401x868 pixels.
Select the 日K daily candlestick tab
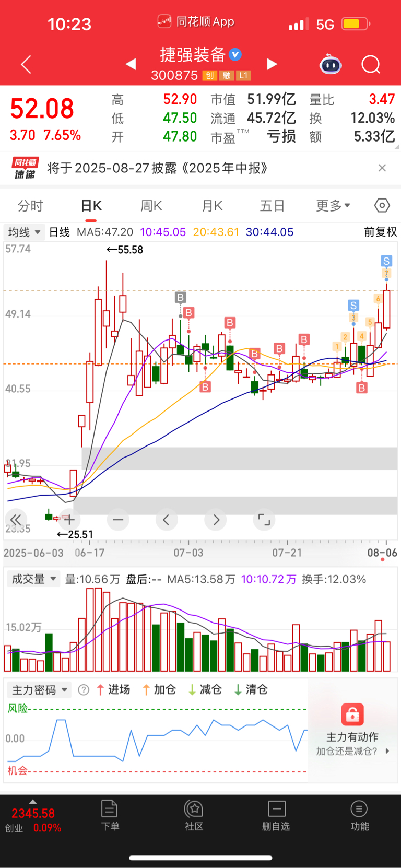pyautogui.click(x=91, y=206)
